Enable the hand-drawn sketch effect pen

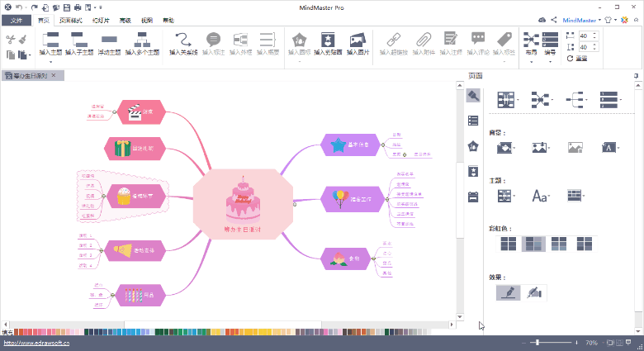click(534, 292)
